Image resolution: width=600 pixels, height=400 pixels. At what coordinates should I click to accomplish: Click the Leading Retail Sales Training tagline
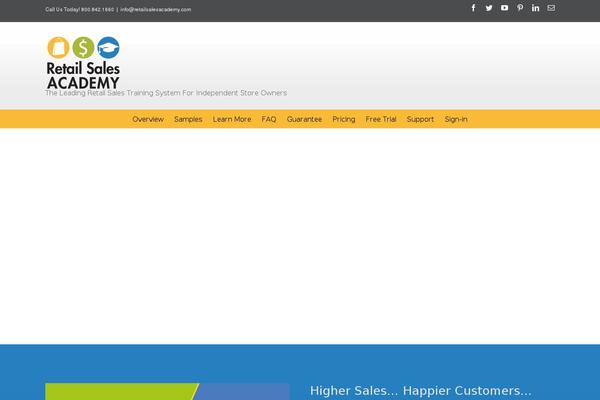point(166,93)
